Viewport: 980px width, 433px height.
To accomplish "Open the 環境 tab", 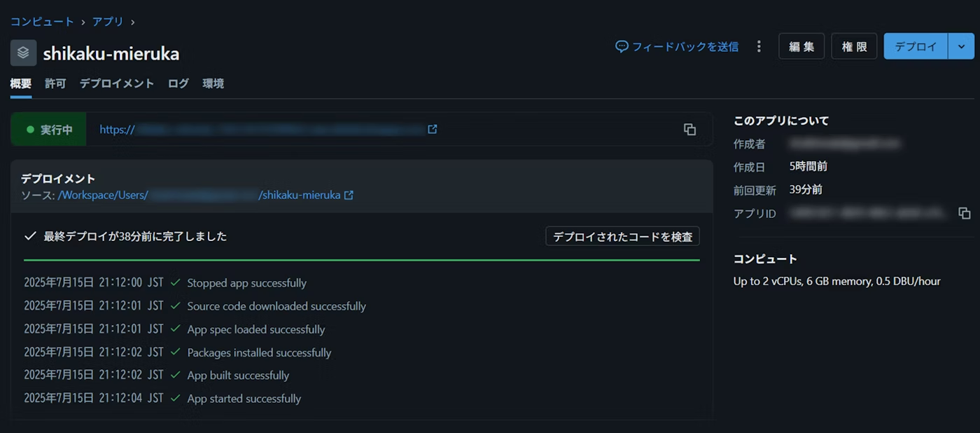I will [x=213, y=83].
